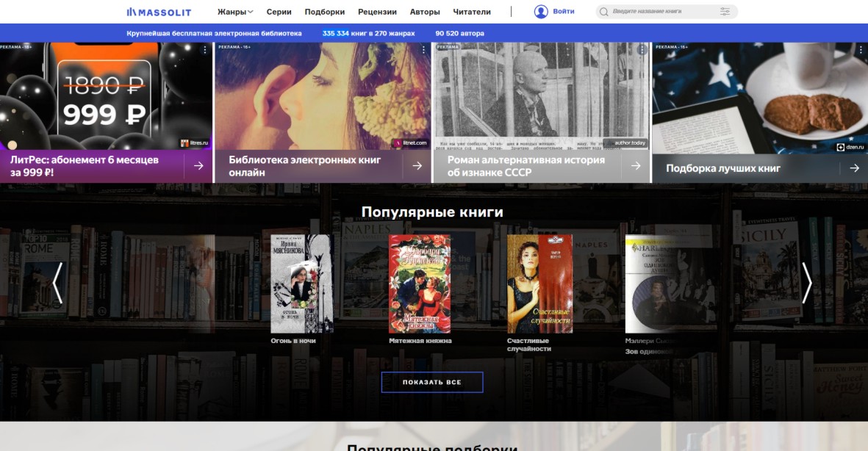The height and width of the screenshot is (451, 868).
Task: Open 'Мятежная княжна' book cover
Action: point(420,284)
